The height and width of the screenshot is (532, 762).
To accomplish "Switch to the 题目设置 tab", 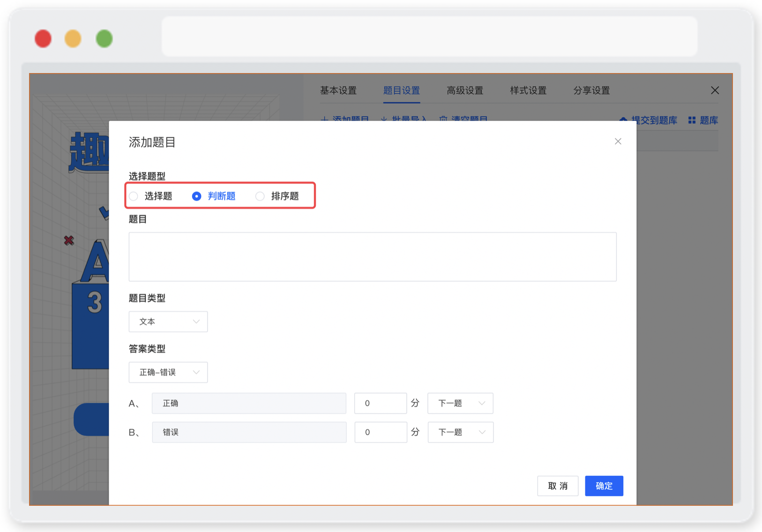I will point(402,90).
